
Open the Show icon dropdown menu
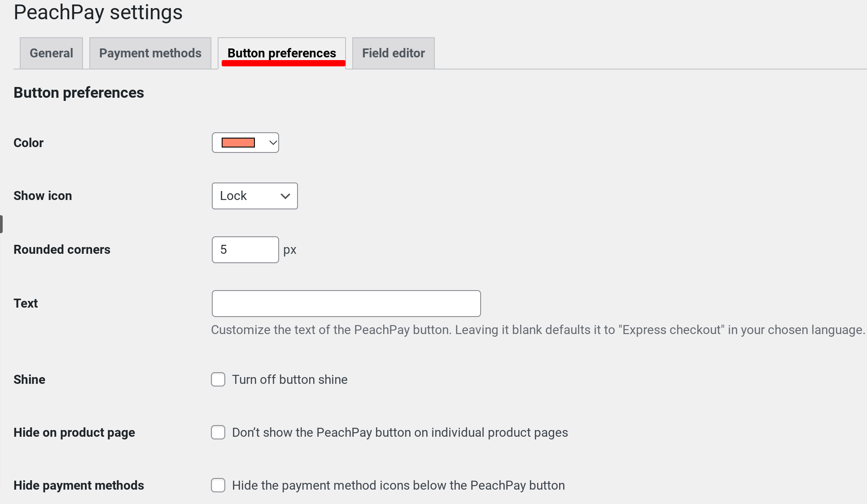click(x=254, y=196)
